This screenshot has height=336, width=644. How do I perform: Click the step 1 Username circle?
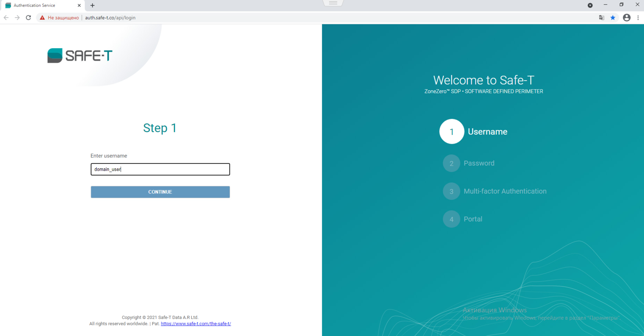pos(452,131)
